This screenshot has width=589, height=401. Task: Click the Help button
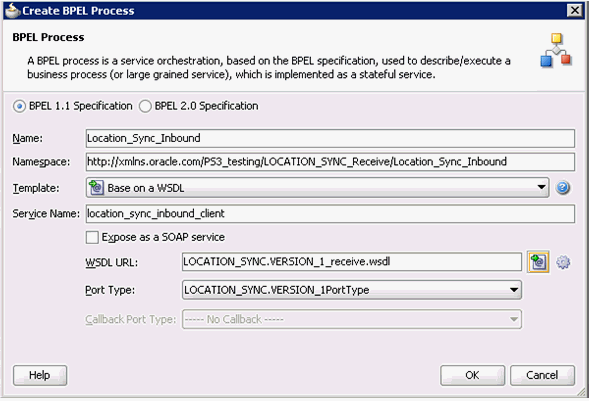tap(40, 375)
